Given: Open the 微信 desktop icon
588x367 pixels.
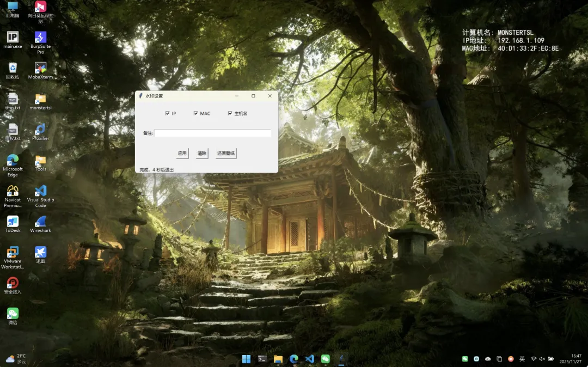Looking at the screenshot, I should coord(13,316).
